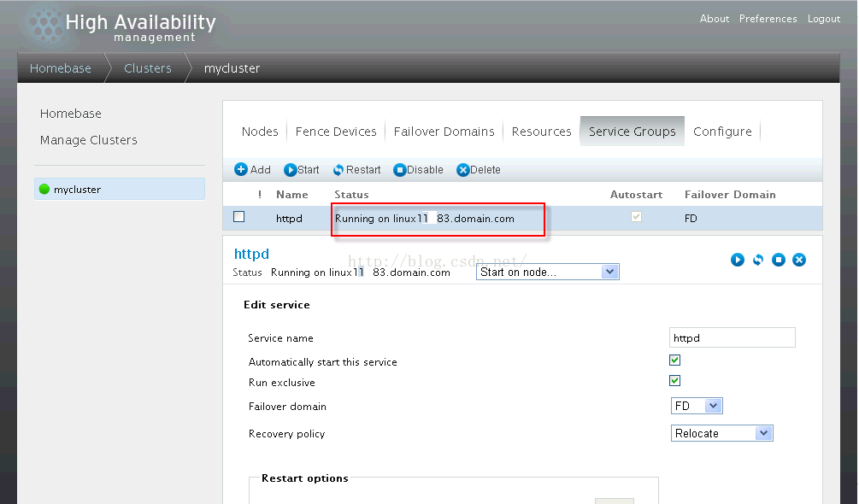
Task: Click the Restart toolbar icon
Action: point(338,170)
